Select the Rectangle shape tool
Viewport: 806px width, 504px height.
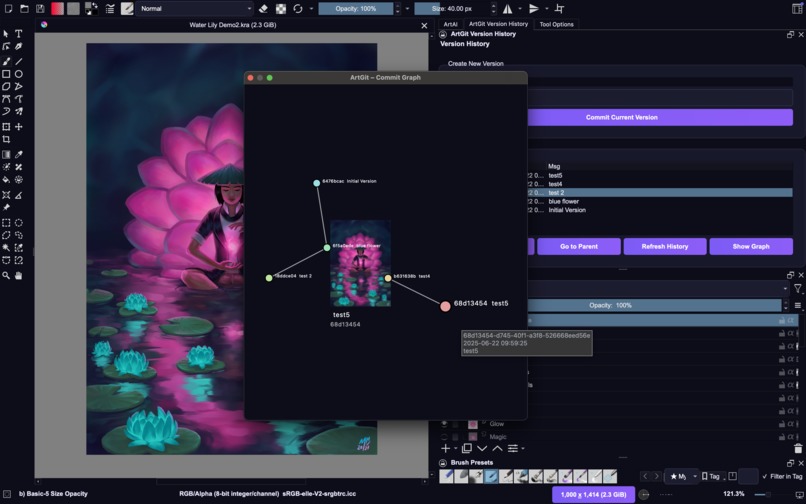point(6,74)
